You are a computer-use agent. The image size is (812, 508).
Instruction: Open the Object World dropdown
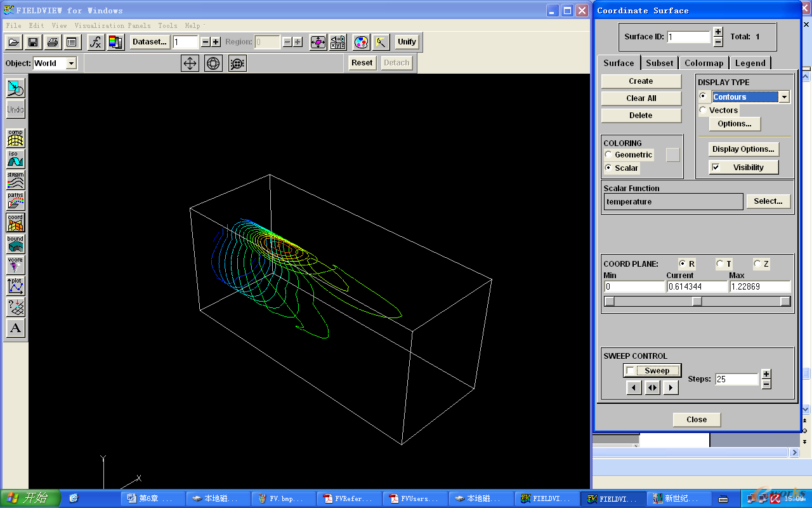71,63
